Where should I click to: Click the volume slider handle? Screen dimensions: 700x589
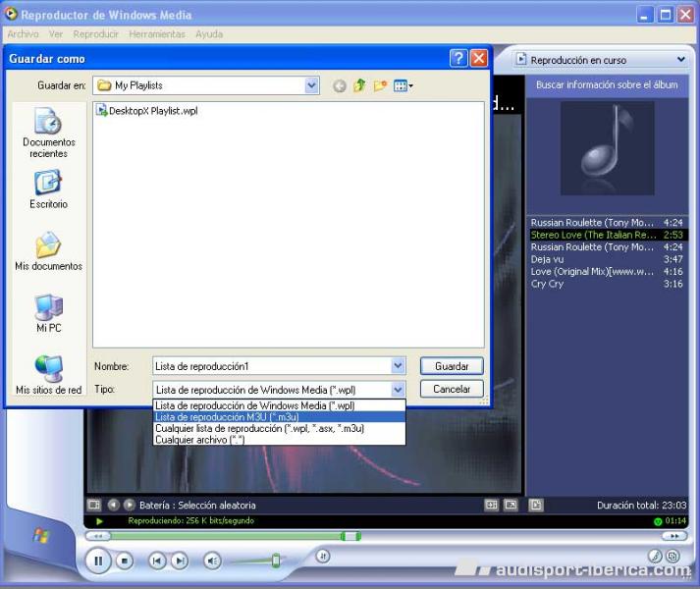(x=276, y=560)
